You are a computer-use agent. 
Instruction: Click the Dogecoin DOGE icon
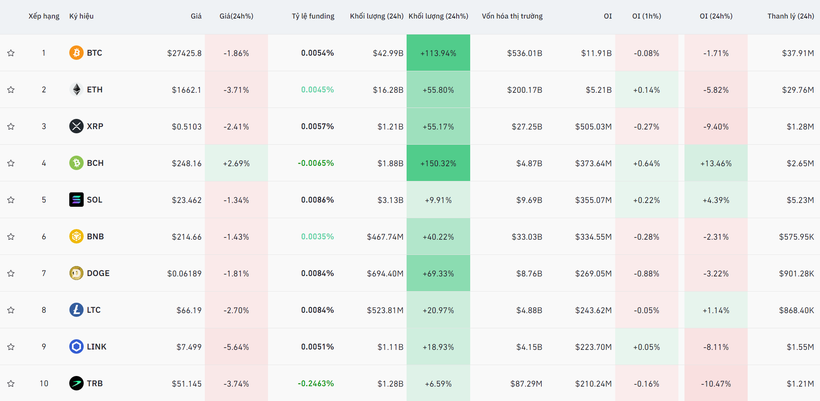(x=76, y=273)
